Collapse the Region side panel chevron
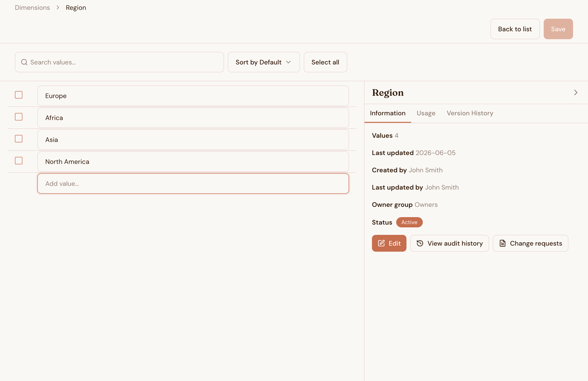The width and height of the screenshot is (588, 381). click(x=576, y=92)
